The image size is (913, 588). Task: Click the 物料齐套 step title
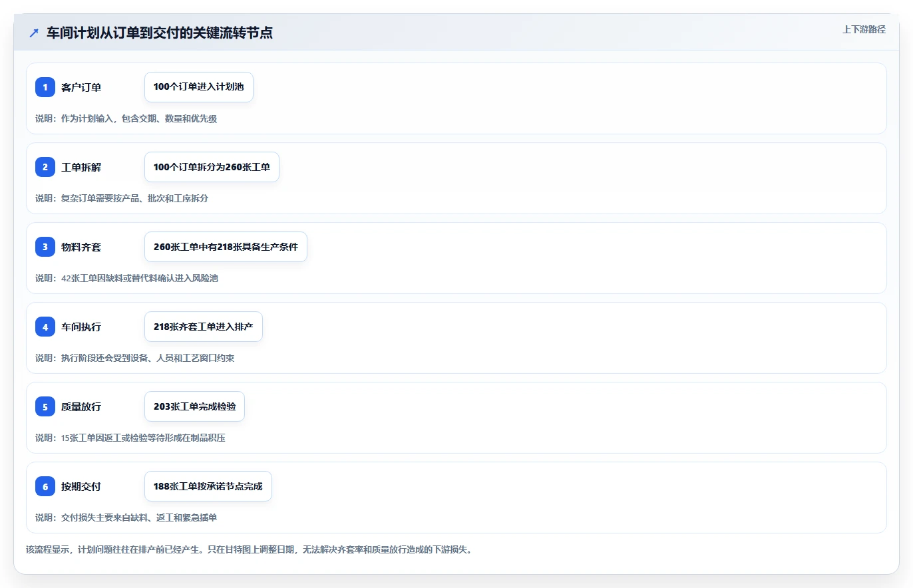(81, 247)
